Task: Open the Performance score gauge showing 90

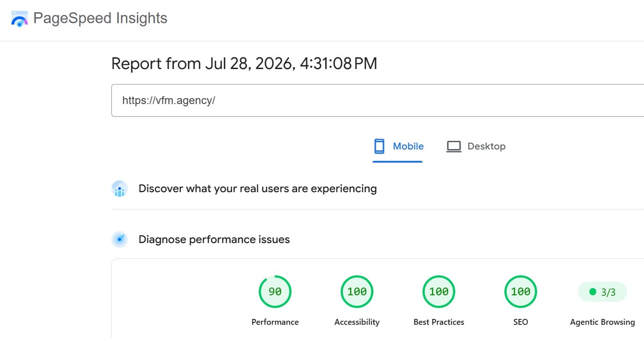Action: click(x=275, y=292)
